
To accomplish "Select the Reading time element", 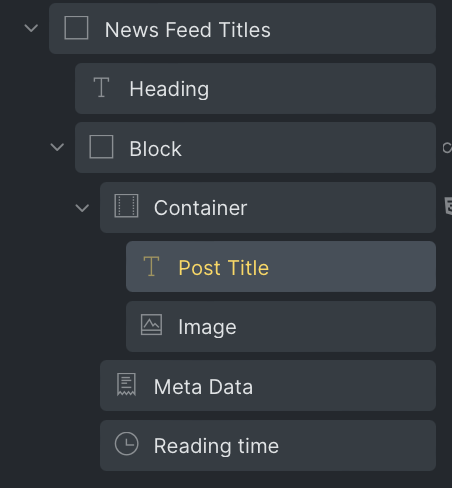I will point(268,446).
